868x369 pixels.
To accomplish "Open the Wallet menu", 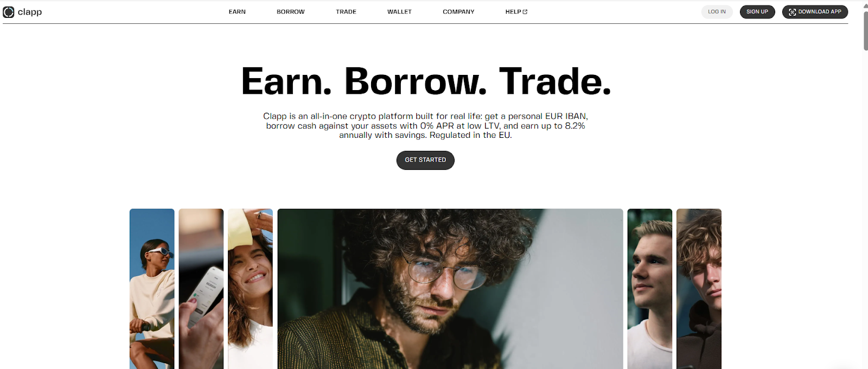I will [x=399, y=12].
